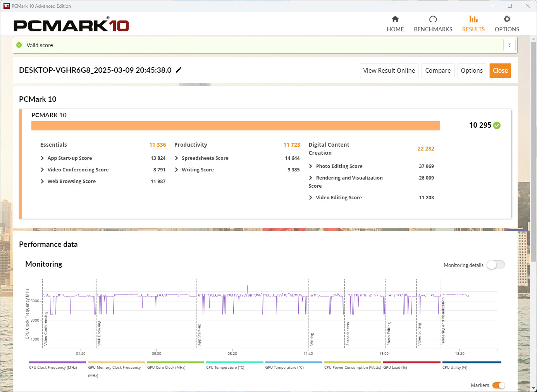
Task: Click Digital Content Creation score 22 282
Action: 426,149
